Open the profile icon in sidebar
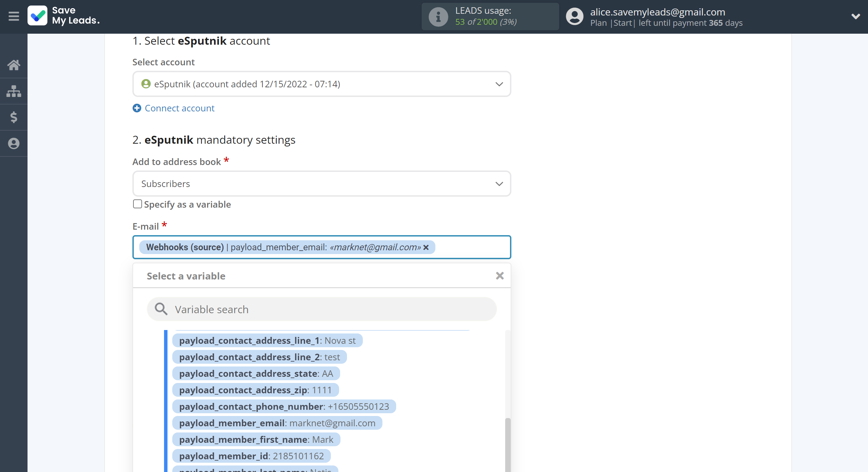This screenshot has height=472, width=868. [14, 143]
